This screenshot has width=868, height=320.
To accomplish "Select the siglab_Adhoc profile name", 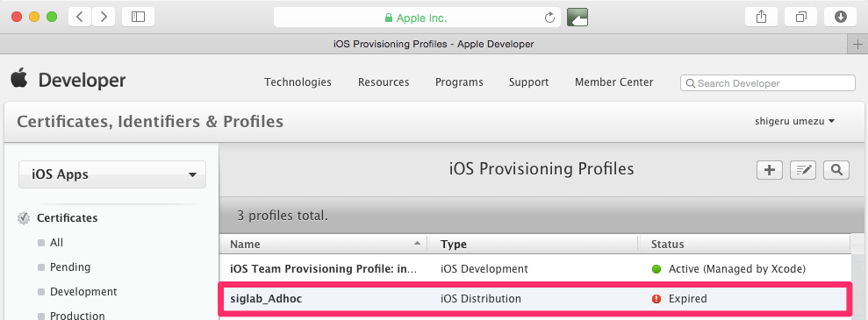I will (266, 299).
